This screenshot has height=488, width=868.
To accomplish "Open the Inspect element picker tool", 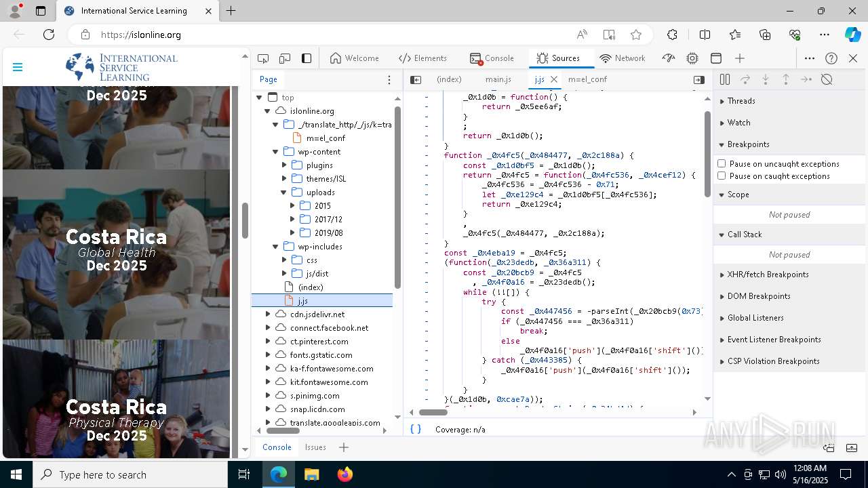I will [263, 58].
